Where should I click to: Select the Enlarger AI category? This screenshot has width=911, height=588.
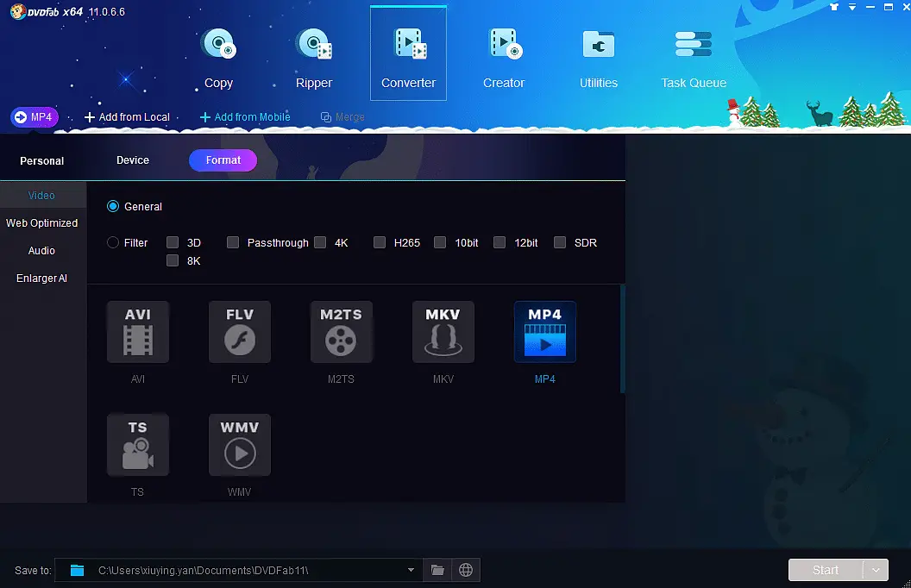point(41,278)
